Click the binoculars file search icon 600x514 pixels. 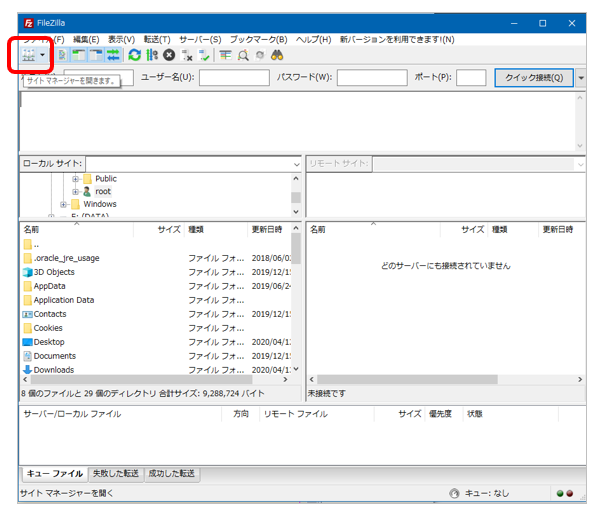tap(277, 55)
